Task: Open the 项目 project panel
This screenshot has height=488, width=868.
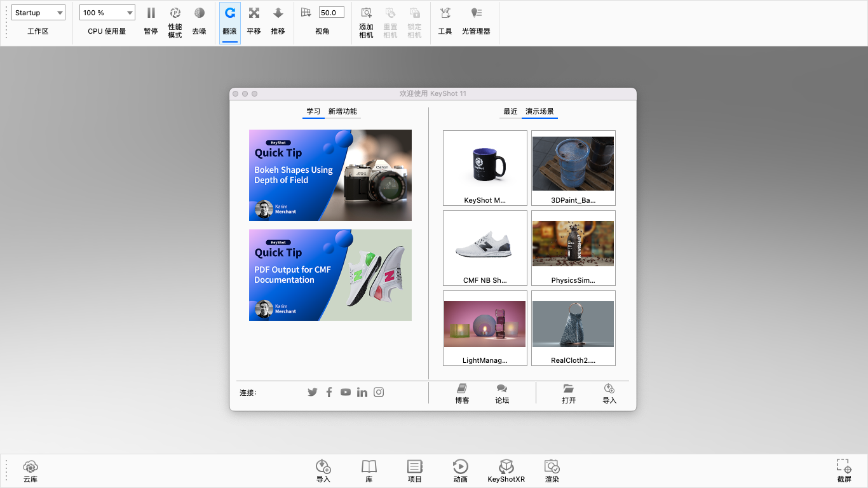Action: [x=415, y=470]
